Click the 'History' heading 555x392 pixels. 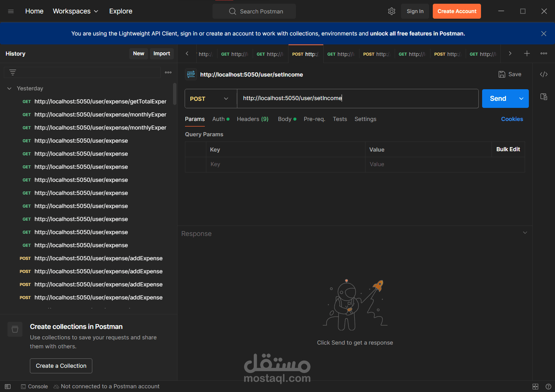15,54
